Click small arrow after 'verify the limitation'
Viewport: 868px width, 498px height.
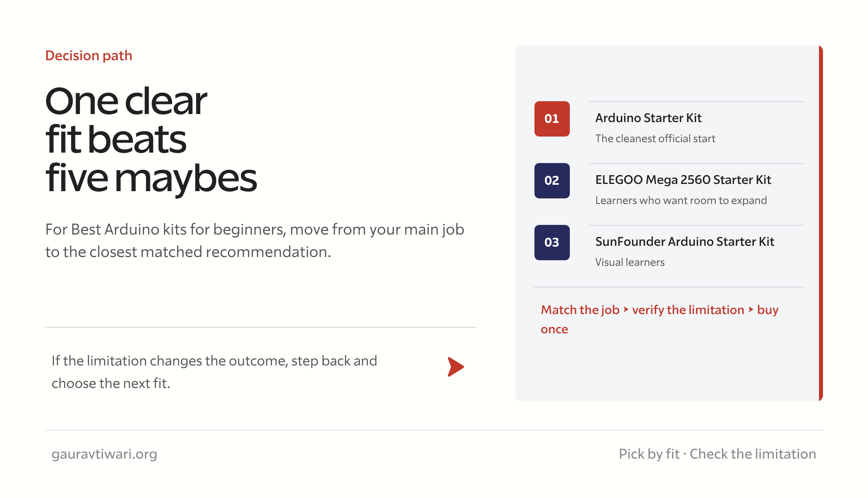(751, 309)
